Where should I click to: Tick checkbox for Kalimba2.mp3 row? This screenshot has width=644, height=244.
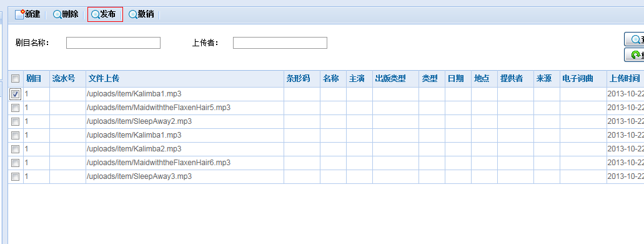pyautogui.click(x=15, y=149)
